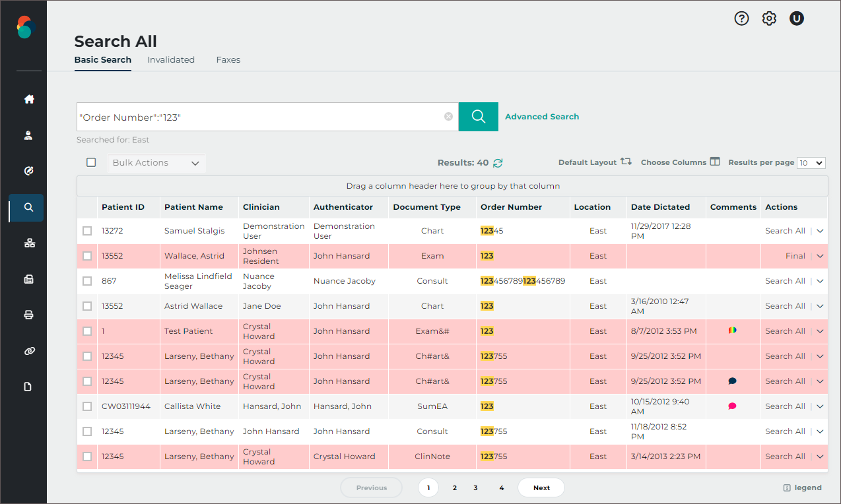Refresh results with the circular arrows icon
This screenshot has height=504, width=841.
tap(498, 163)
